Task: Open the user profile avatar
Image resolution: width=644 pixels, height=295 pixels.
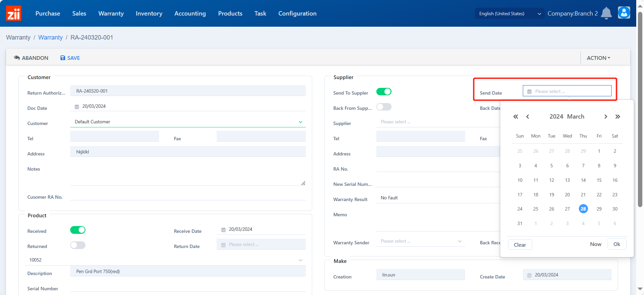Action: (624, 13)
